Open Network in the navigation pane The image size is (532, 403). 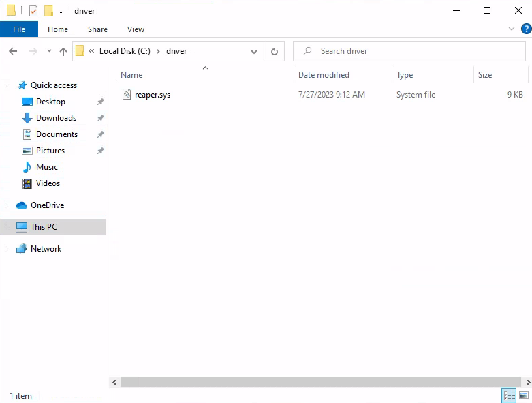[x=46, y=248]
